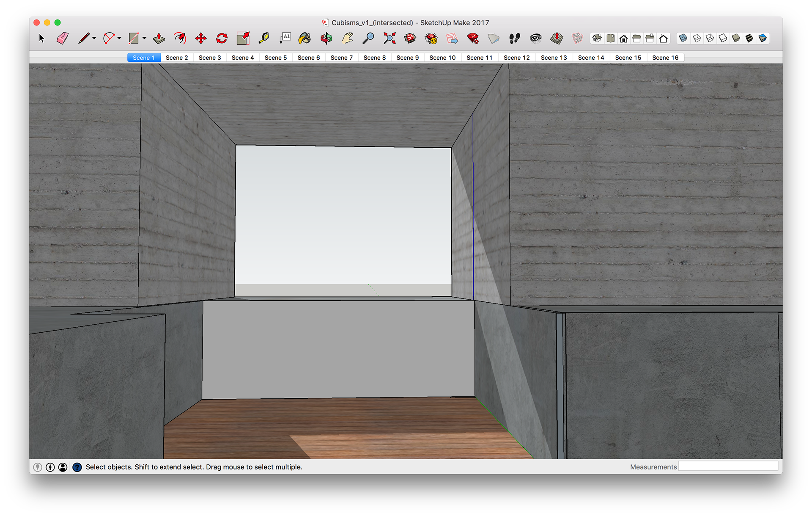Choose the Text label tool
Image resolution: width=812 pixels, height=516 pixels.
(x=285, y=39)
